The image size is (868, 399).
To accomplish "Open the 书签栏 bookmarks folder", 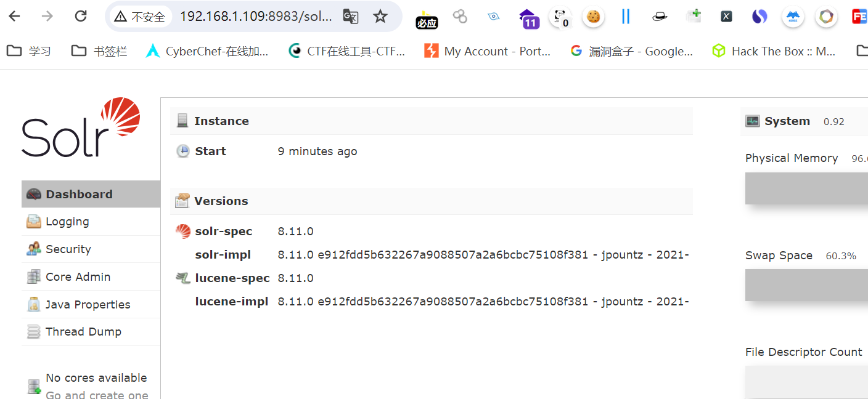I will tap(99, 51).
